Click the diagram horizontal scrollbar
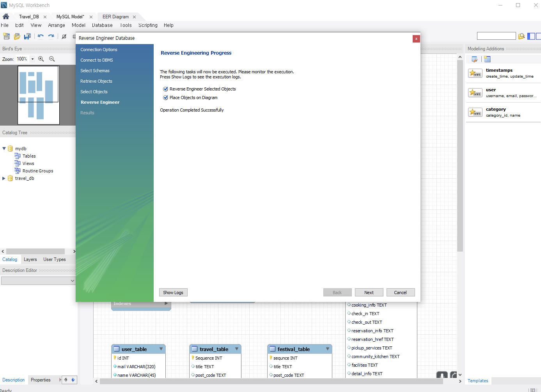 [271, 381]
